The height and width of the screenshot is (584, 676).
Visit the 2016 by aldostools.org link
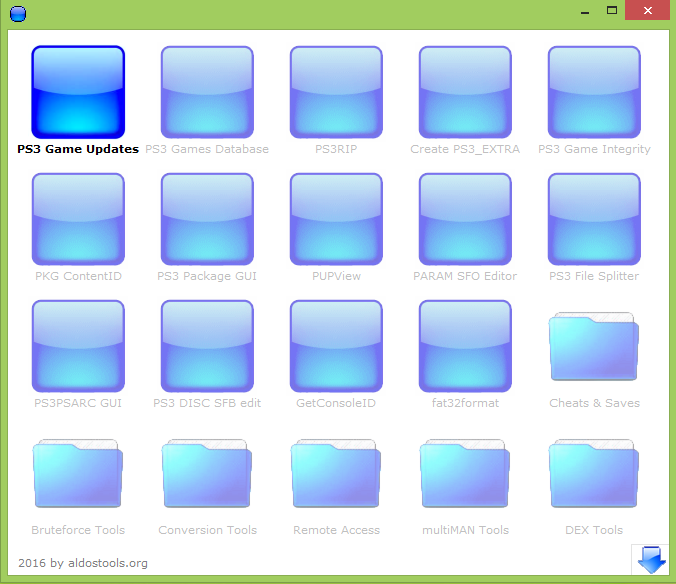click(x=83, y=563)
